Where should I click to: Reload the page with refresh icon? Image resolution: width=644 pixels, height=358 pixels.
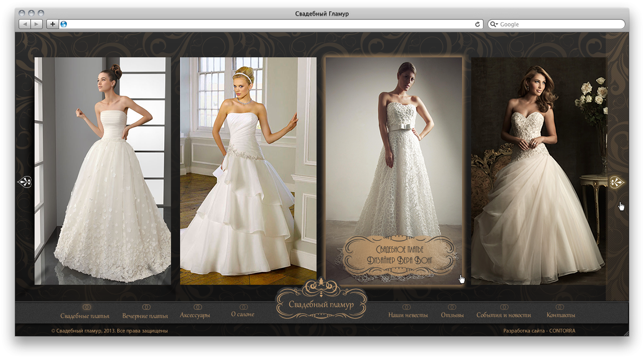pyautogui.click(x=478, y=24)
